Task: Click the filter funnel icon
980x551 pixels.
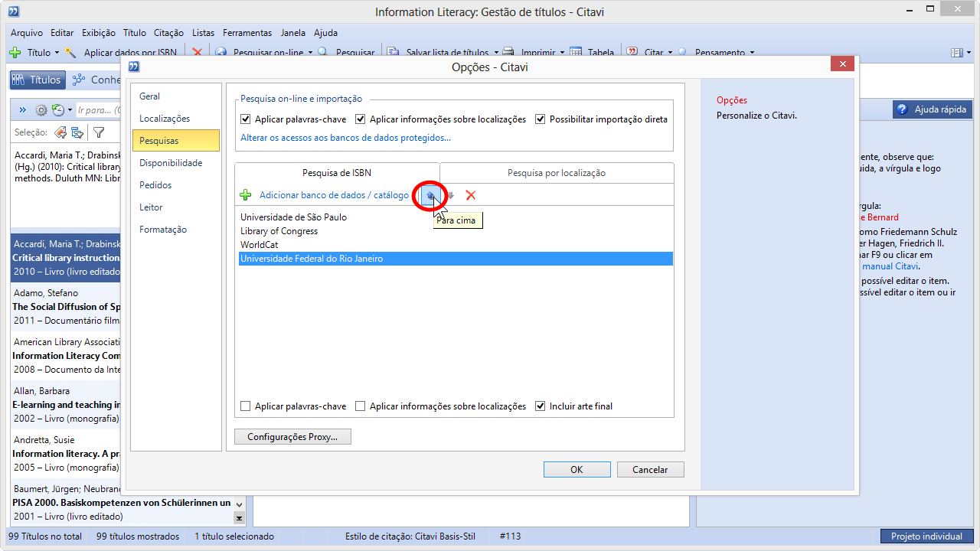Action: point(99,132)
